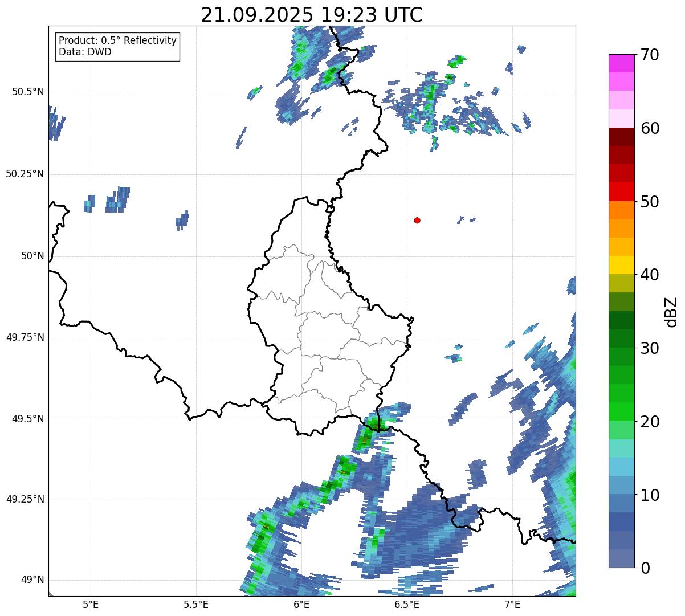Click colorbar tick label 60
The width and height of the screenshot is (685, 616).
[649, 128]
